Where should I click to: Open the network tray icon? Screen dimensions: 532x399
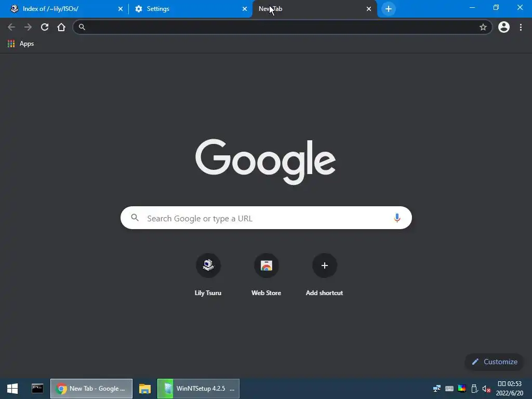437,389
